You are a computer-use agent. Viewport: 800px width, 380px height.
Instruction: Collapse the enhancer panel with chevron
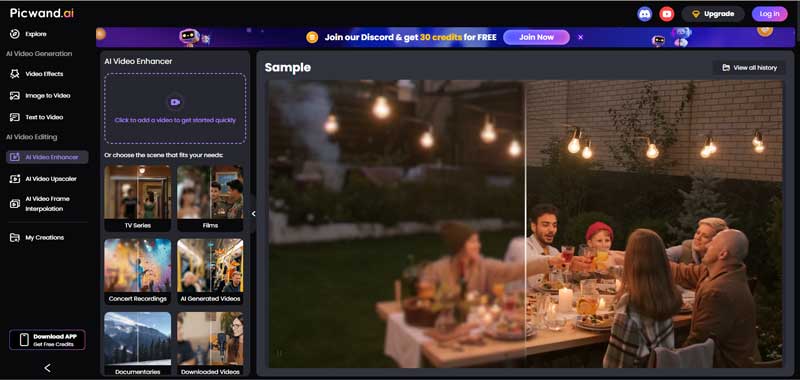(254, 214)
